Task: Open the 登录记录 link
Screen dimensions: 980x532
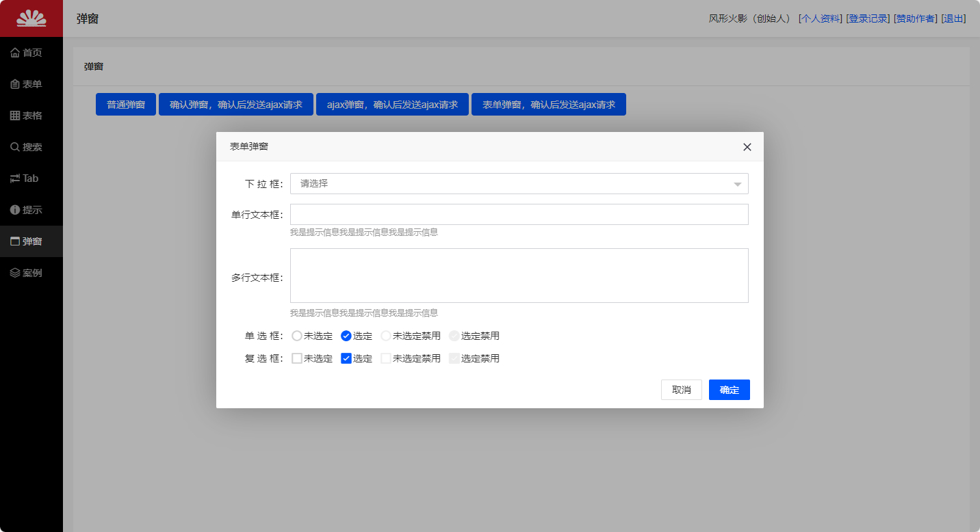Action: [868, 18]
